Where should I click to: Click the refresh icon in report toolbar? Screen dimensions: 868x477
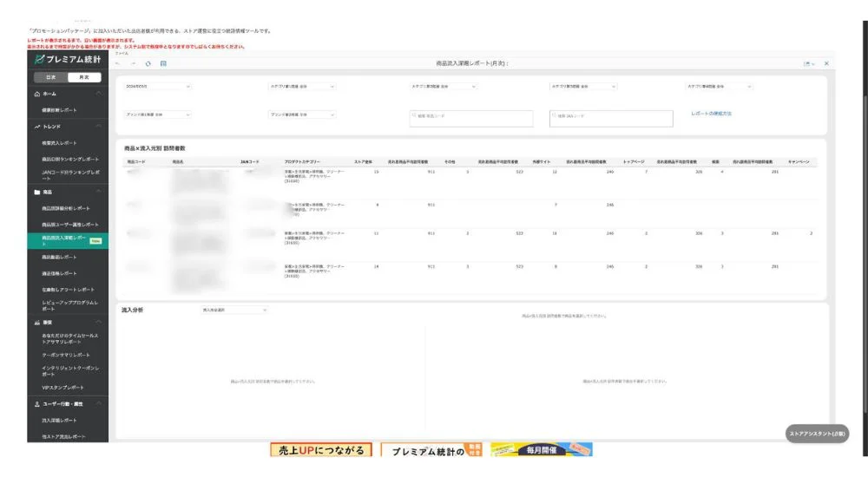(148, 63)
